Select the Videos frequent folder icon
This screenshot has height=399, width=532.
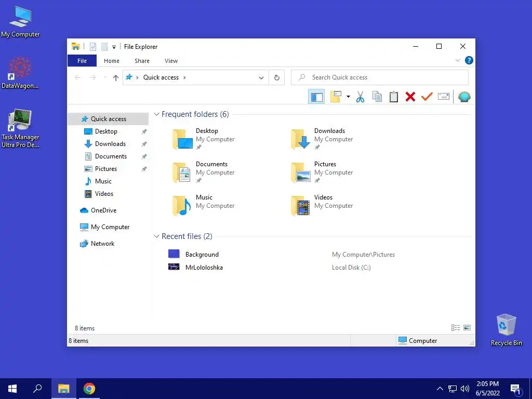(x=301, y=206)
